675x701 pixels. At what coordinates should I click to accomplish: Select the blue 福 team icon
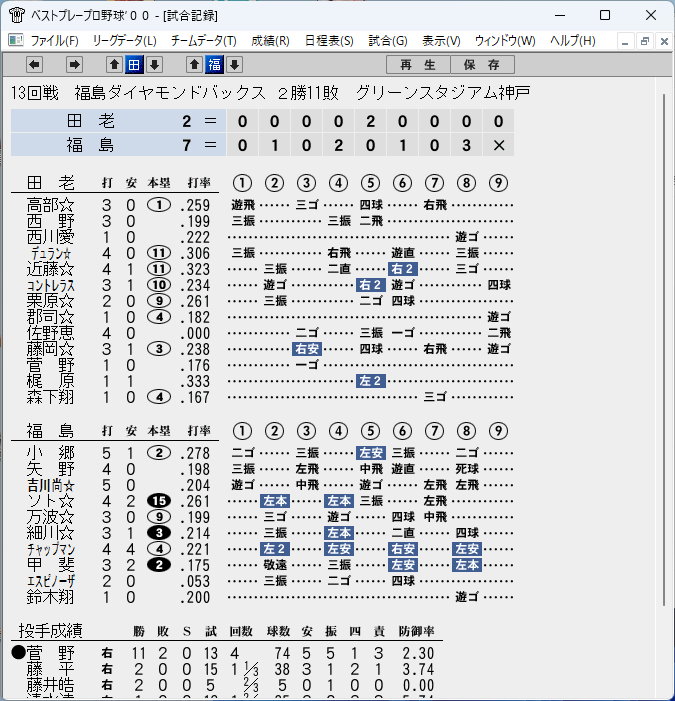tap(214, 65)
